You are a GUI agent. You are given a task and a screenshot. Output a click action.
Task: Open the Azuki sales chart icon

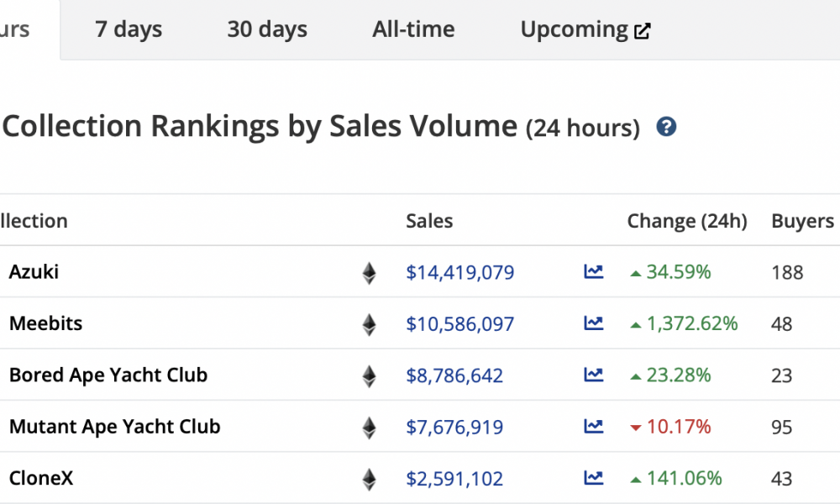point(594,271)
